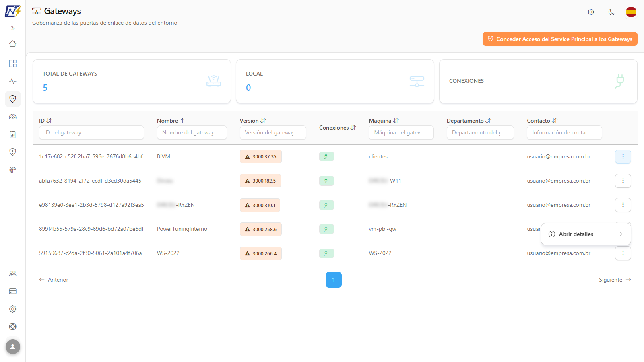Expand the sidebar with double chevron
The width and height of the screenshot is (644, 362).
click(13, 28)
